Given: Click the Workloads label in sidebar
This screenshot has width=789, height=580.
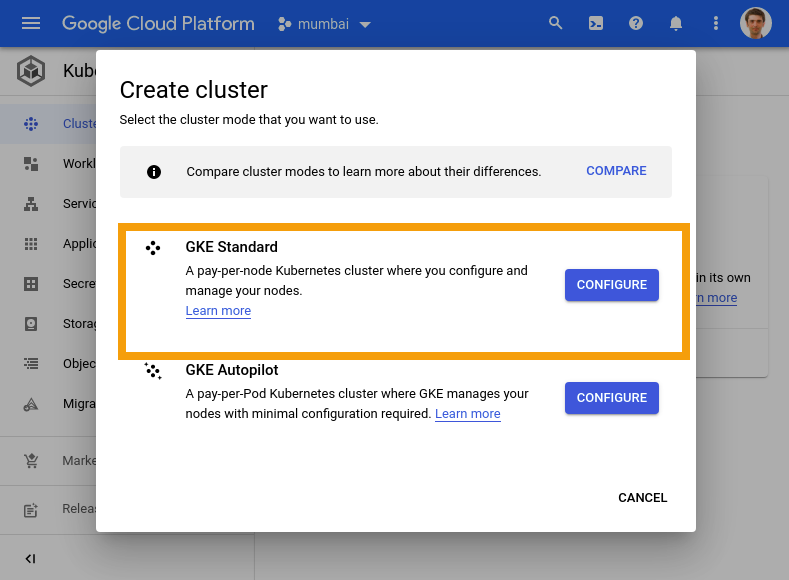Looking at the screenshot, I should (79, 163).
